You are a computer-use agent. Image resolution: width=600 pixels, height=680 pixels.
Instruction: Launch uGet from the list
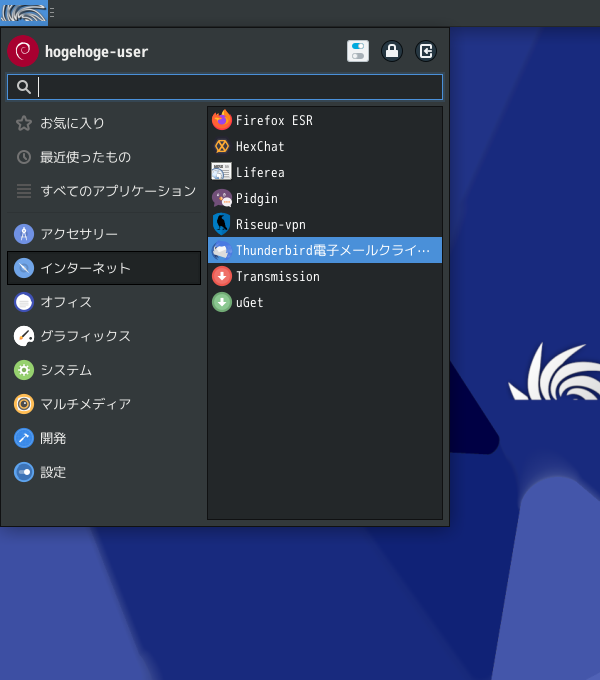click(325, 302)
